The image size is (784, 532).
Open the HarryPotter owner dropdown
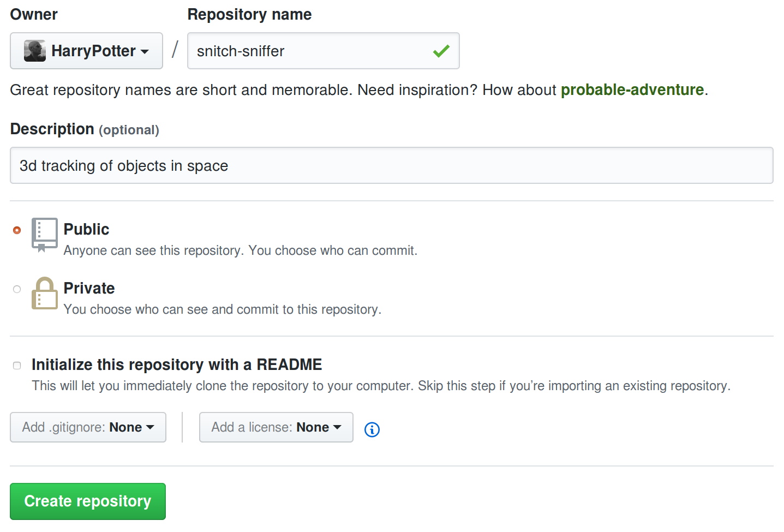click(86, 51)
